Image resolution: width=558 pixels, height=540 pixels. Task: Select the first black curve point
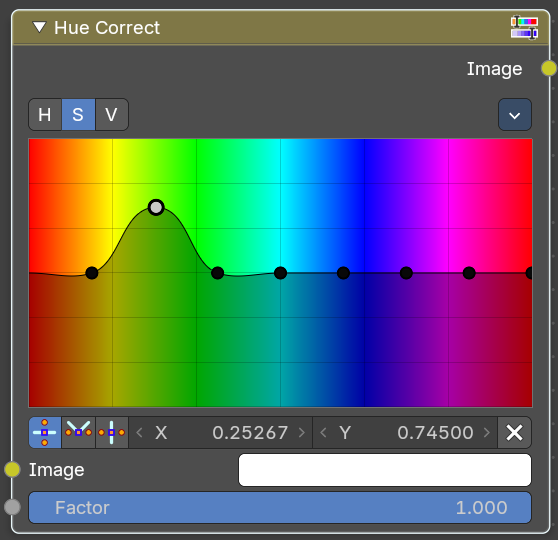92,273
